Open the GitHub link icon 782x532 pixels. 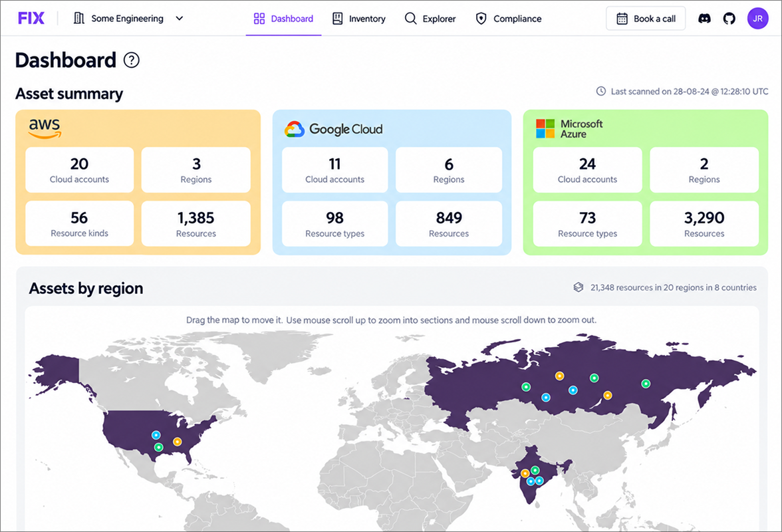[729, 19]
